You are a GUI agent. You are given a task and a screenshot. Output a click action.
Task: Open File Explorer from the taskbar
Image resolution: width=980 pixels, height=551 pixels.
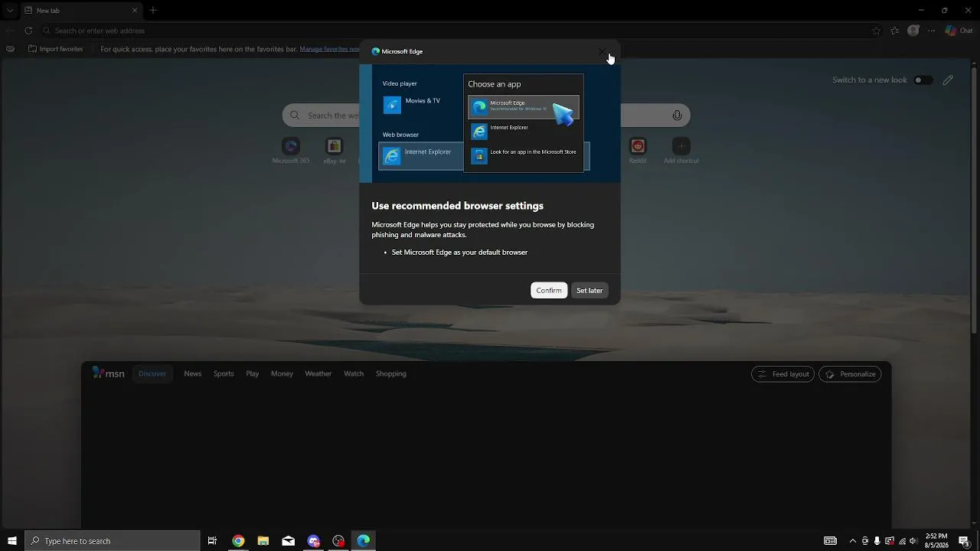263,541
